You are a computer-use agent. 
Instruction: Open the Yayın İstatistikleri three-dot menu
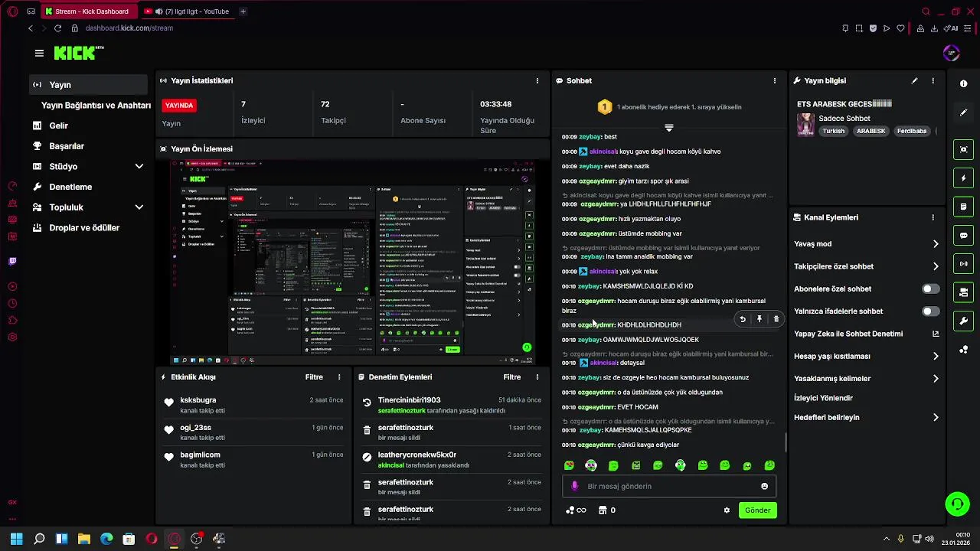[537, 80]
